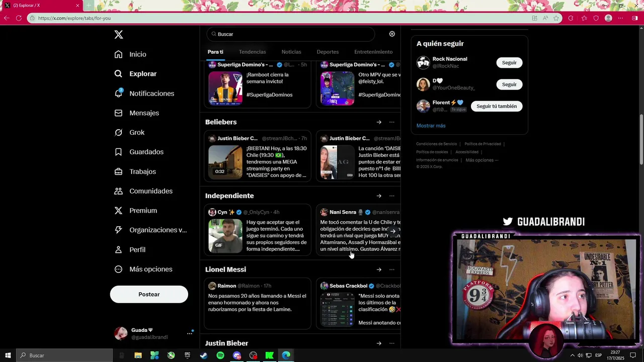The height and width of the screenshot is (362, 644).
Task: Open Steam in taskbar
Action: tap(204, 355)
